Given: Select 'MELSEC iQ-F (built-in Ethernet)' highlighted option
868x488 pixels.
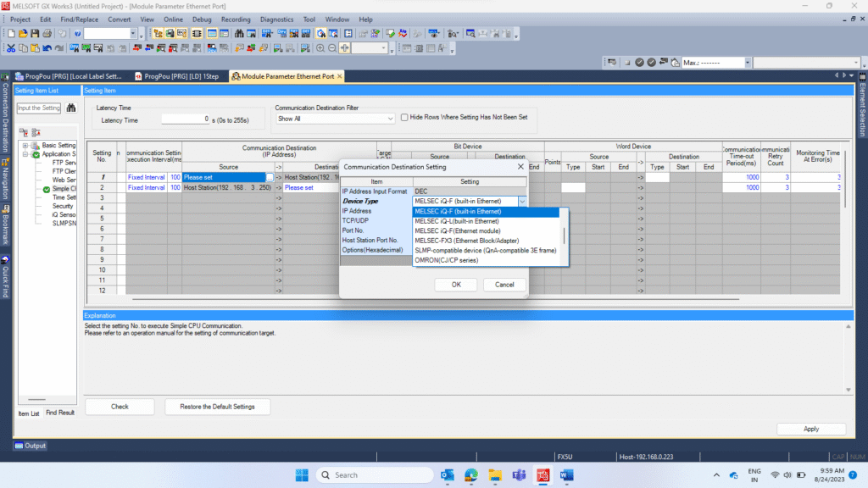Looking at the screenshot, I should coord(487,211).
